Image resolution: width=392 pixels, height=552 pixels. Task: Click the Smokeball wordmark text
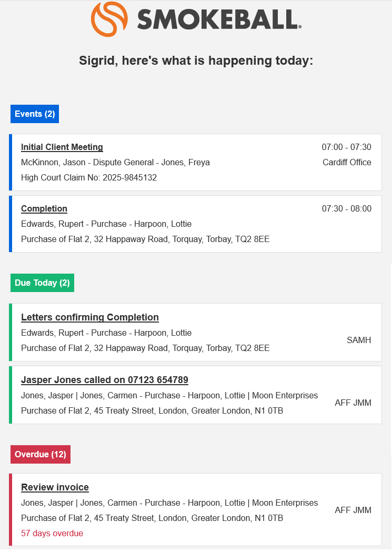[219, 19]
